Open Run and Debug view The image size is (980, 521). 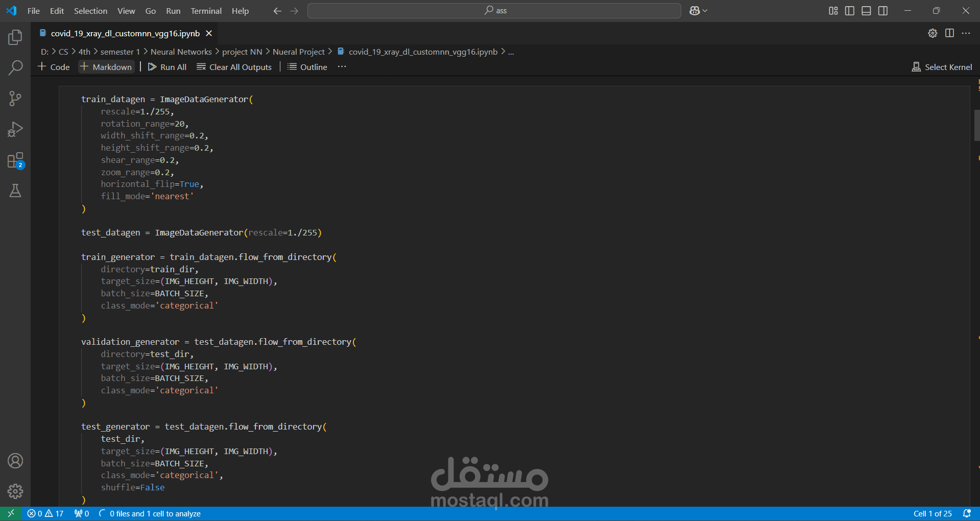click(15, 129)
